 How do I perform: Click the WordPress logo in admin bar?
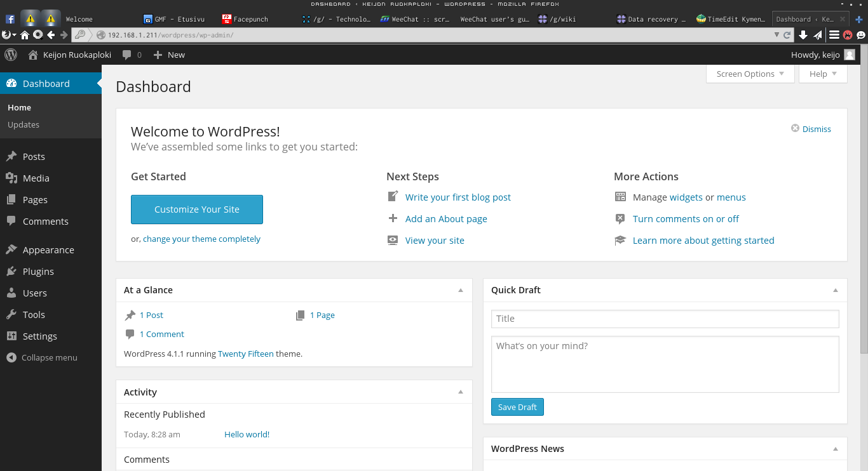11,55
